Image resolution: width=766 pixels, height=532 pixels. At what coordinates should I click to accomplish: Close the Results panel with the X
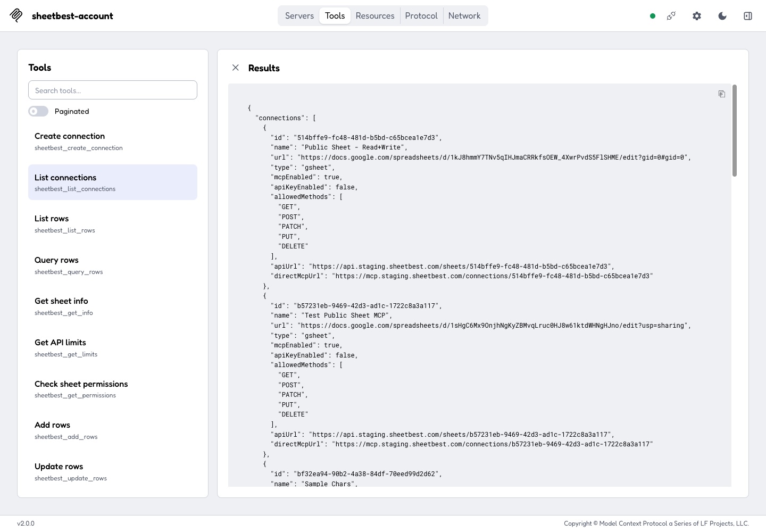pos(236,68)
